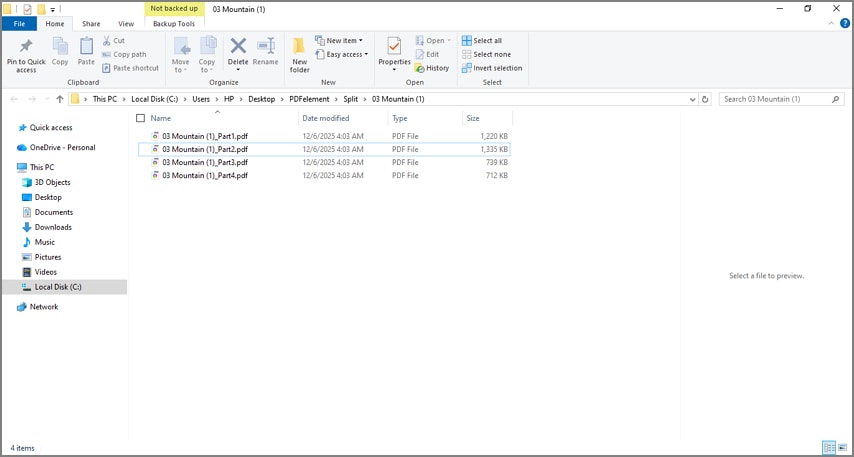
Task: Click Invert selection
Action: click(492, 68)
